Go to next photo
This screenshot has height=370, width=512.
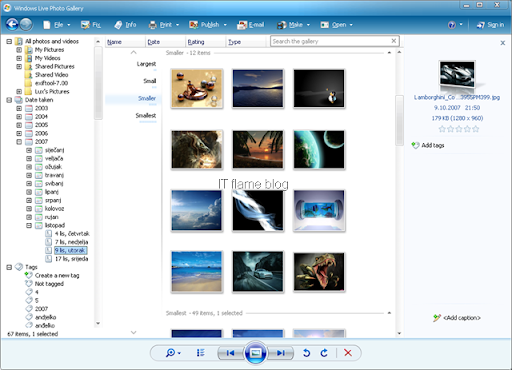click(281, 353)
